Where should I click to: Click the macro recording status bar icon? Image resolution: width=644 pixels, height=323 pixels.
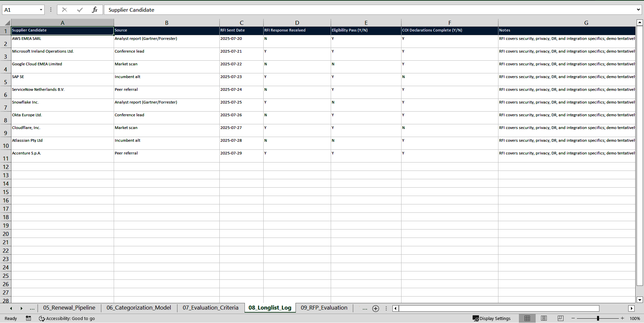pyautogui.click(x=29, y=318)
